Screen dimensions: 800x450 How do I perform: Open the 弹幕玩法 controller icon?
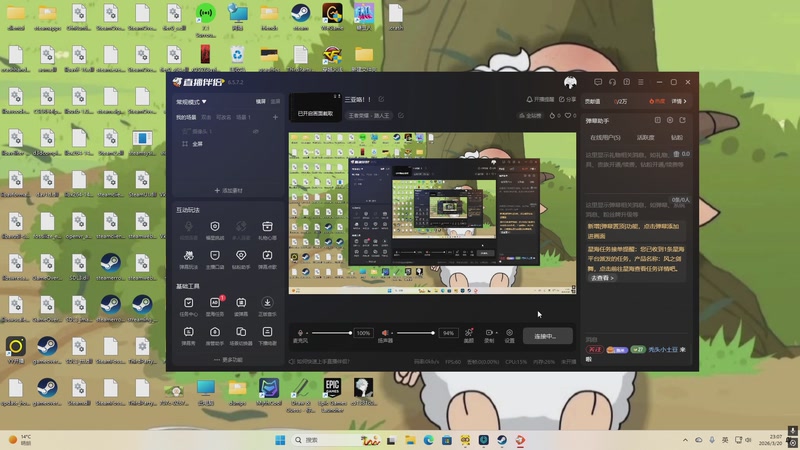188,255
